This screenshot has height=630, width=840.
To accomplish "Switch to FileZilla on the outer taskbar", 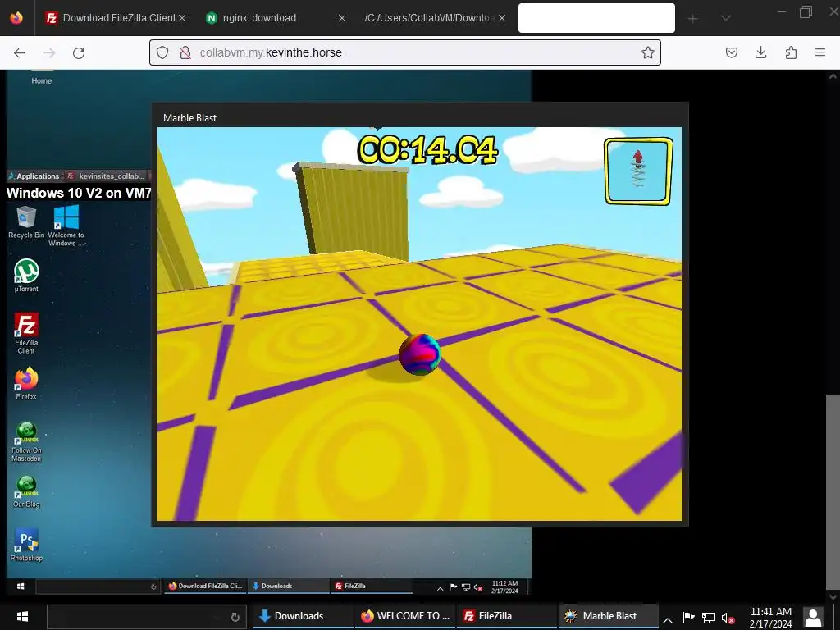I will pyautogui.click(x=506, y=616).
